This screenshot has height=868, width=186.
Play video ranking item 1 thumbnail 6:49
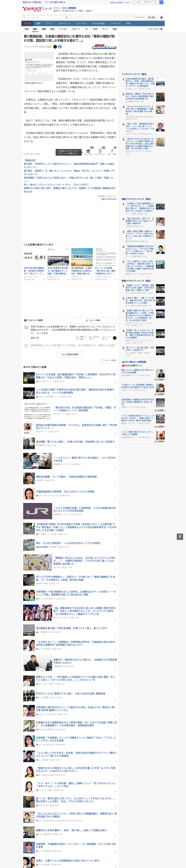(160, 289)
